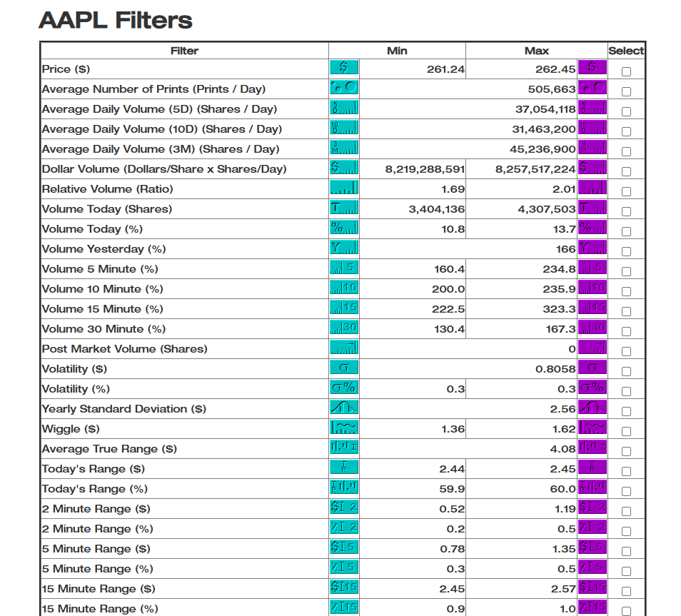Select the Relative Volume bar-chart icon
This screenshot has height=616, width=681.
(343, 188)
